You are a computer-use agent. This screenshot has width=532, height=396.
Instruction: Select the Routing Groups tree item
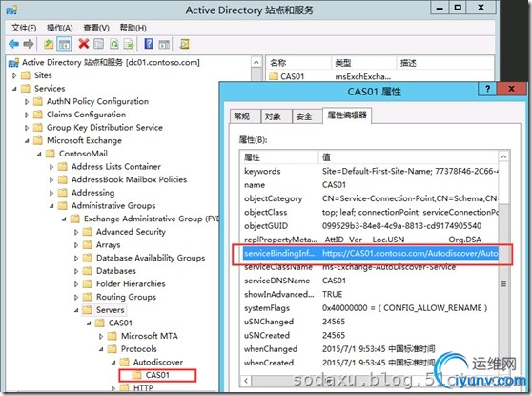(126, 297)
